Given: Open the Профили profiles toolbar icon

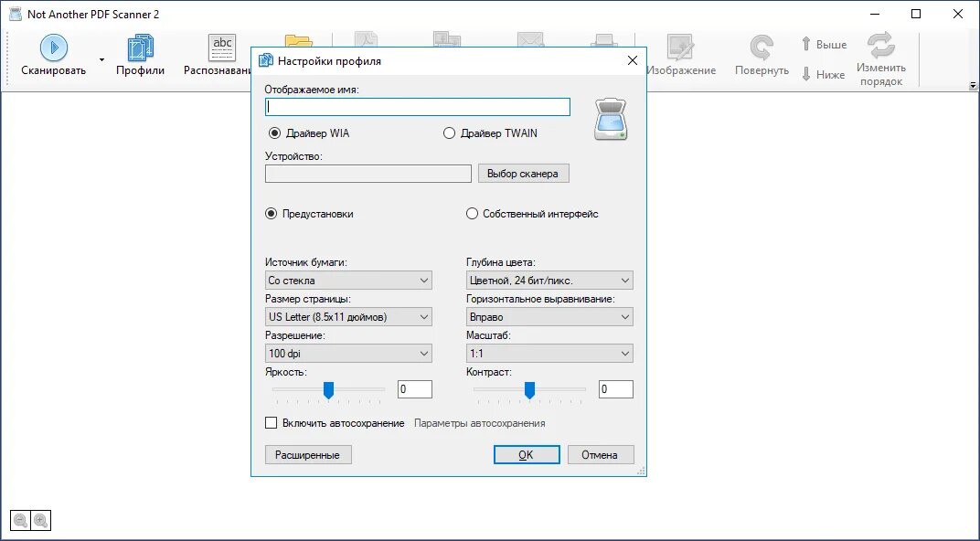Looking at the screenshot, I should point(140,48).
